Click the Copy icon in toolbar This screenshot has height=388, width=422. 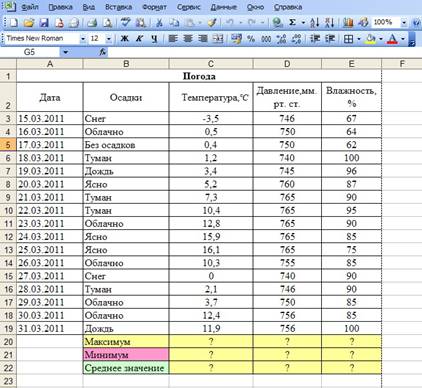[x=174, y=23]
